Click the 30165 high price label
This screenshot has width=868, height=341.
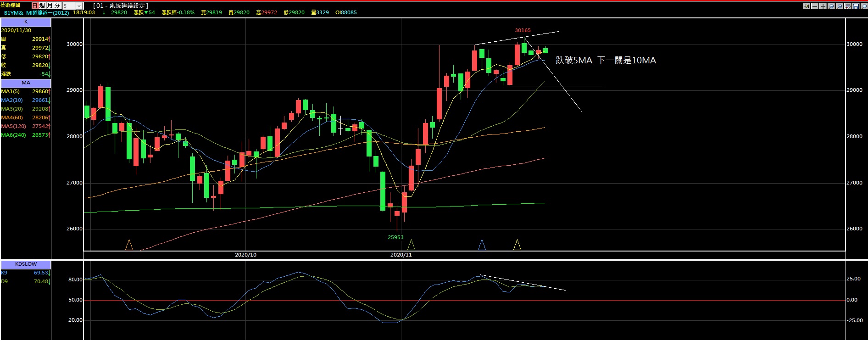pyautogui.click(x=523, y=30)
